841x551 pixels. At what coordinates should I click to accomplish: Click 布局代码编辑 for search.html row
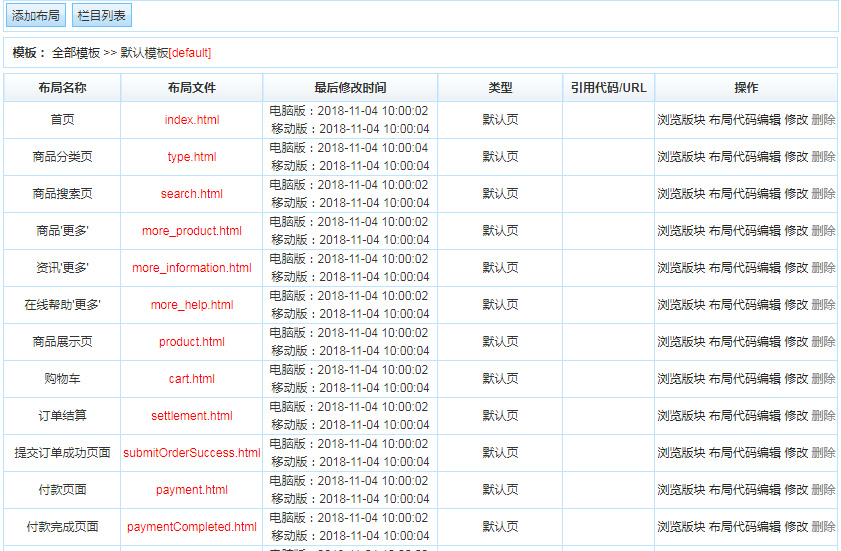pyautogui.click(x=744, y=194)
